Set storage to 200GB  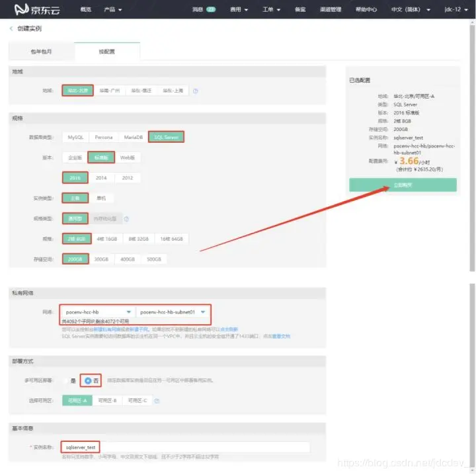(75, 259)
